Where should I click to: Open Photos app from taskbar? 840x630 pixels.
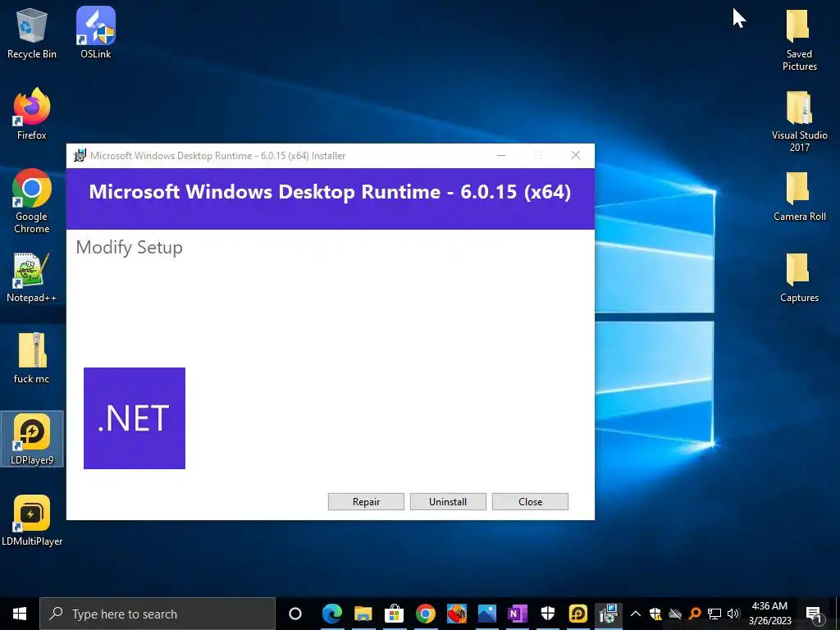point(486,614)
